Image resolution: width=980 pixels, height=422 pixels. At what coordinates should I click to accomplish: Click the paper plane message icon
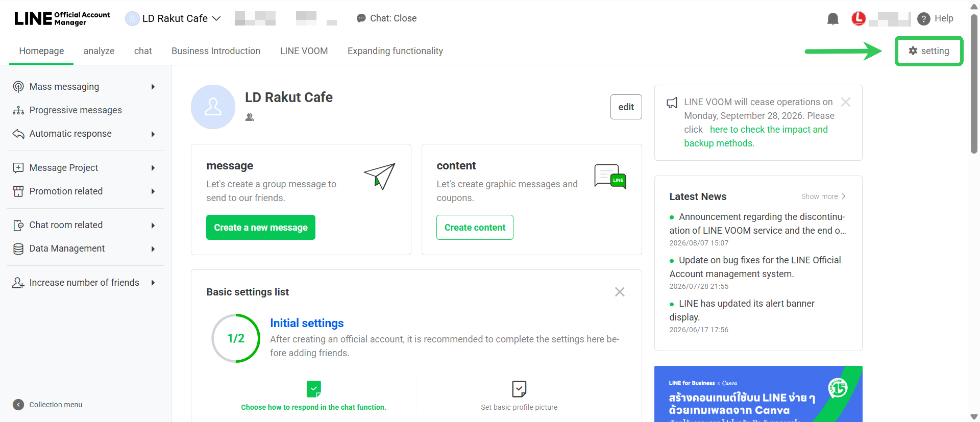click(380, 176)
